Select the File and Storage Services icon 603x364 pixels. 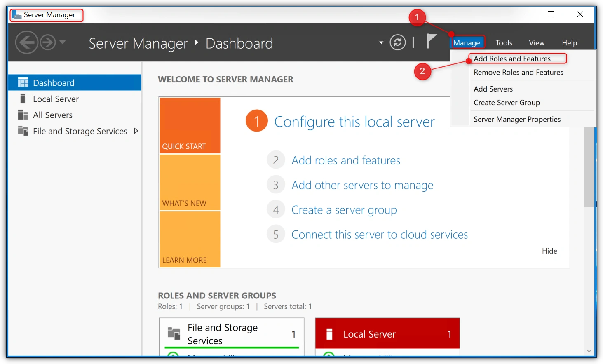click(23, 131)
